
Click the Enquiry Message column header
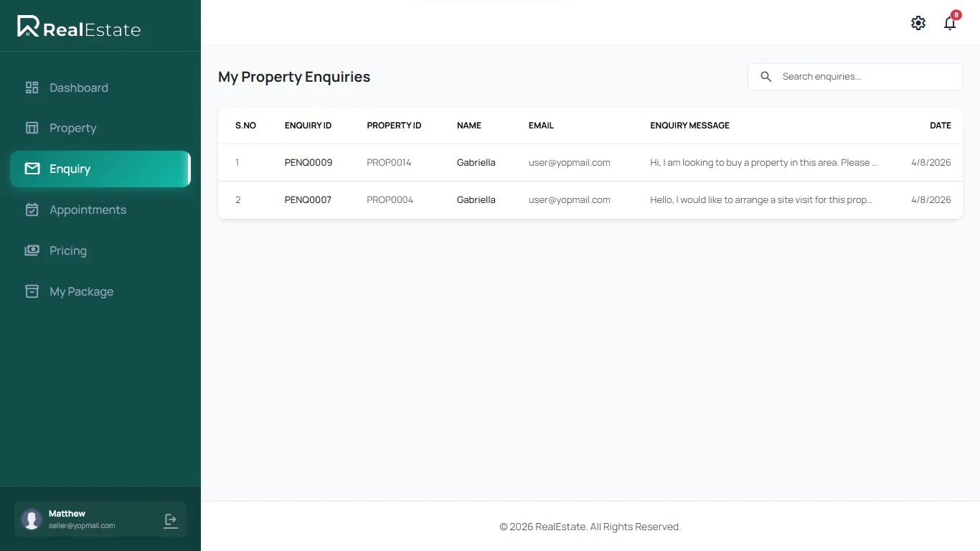click(689, 126)
